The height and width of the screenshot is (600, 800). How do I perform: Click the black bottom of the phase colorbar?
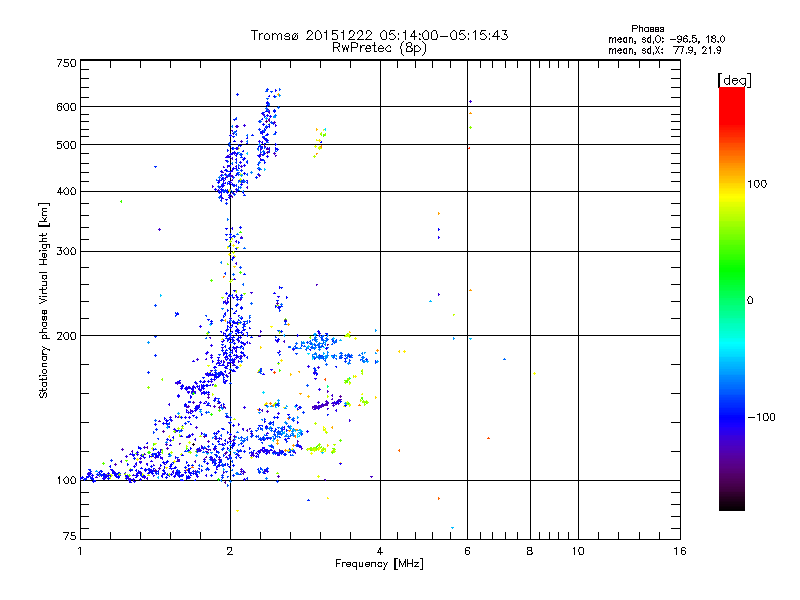[x=732, y=505]
